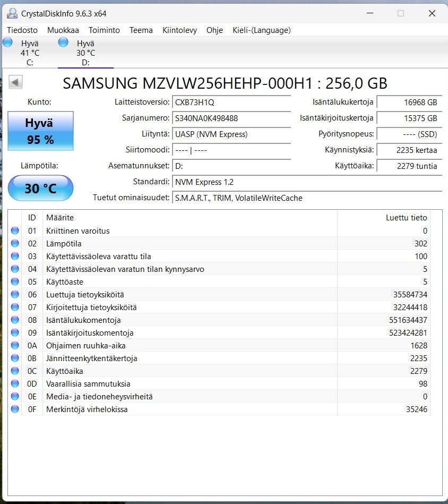Open the Kiintolevy menu
Image resolution: width=448 pixels, height=504 pixels.
[179, 30]
